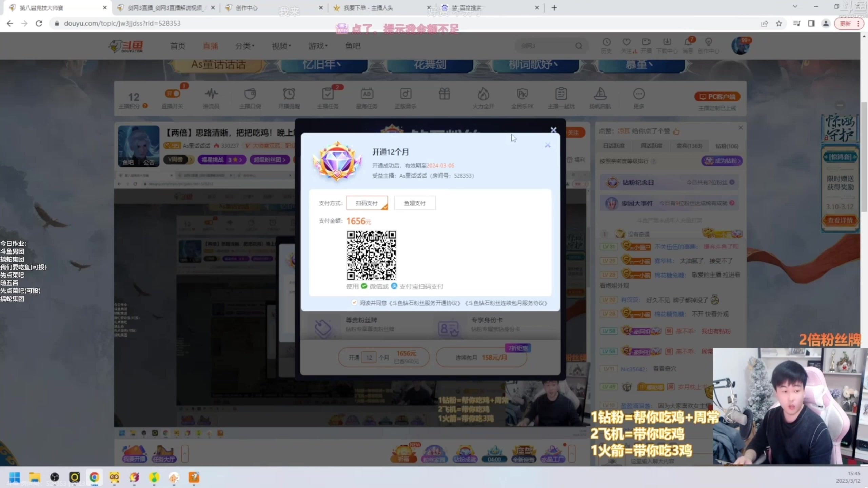
Task: Switch to 周活跃度 tab
Action: [x=651, y=146]
